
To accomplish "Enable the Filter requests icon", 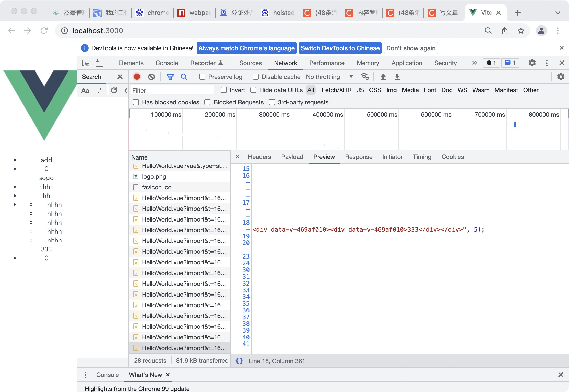I will 170,77.
